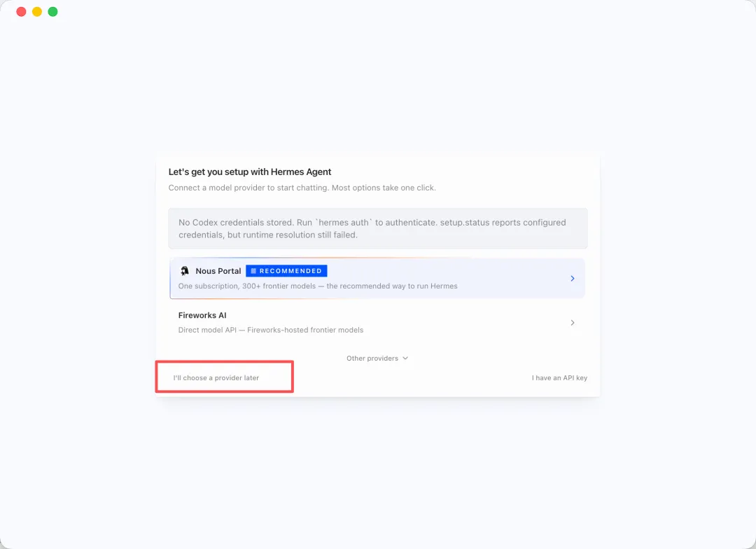This screenshot has width=756, height=549.
Task: Minimize the window using the yellow button
Action: point(37,12)
